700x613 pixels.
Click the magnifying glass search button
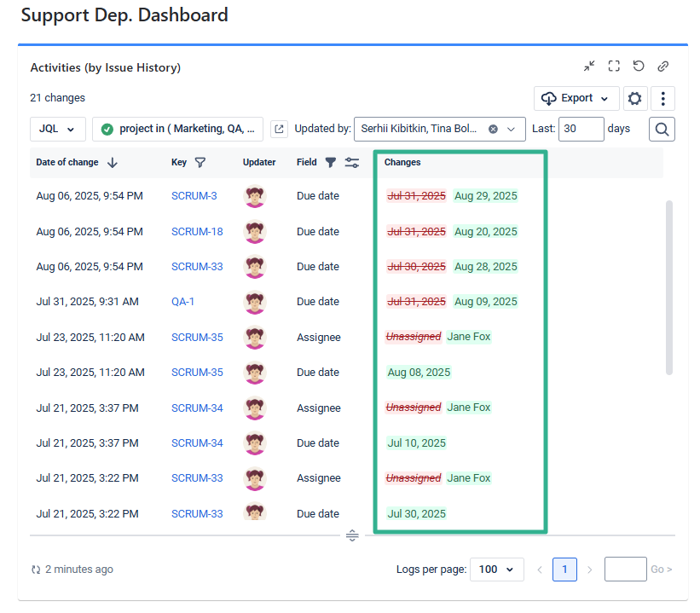click(662, 130)
